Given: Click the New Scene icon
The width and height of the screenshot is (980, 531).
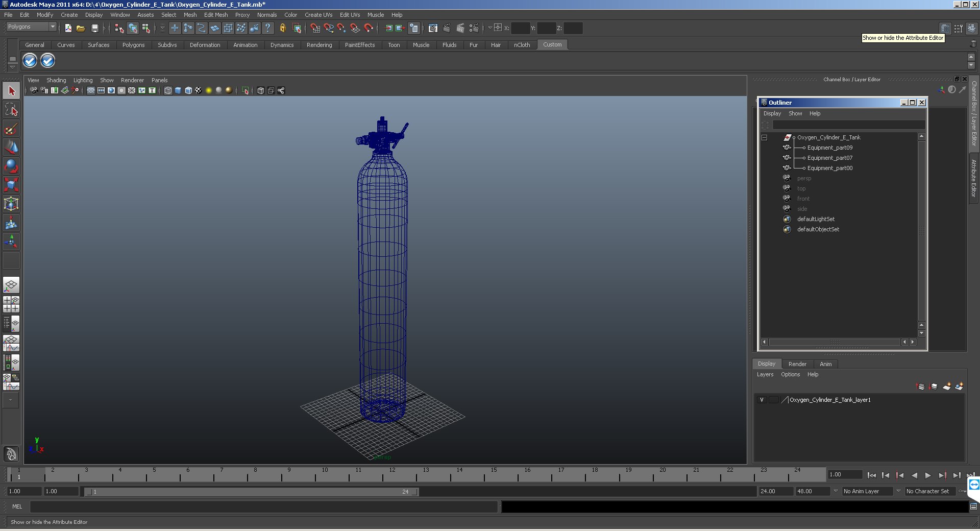Looking at the screenshot, I should pos(68,28).
